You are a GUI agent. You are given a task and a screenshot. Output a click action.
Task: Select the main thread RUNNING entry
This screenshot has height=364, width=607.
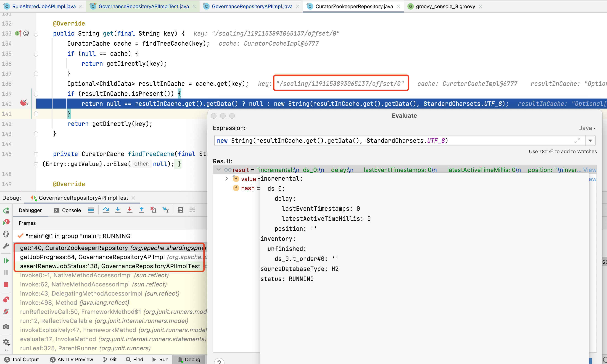coord(110,236)
